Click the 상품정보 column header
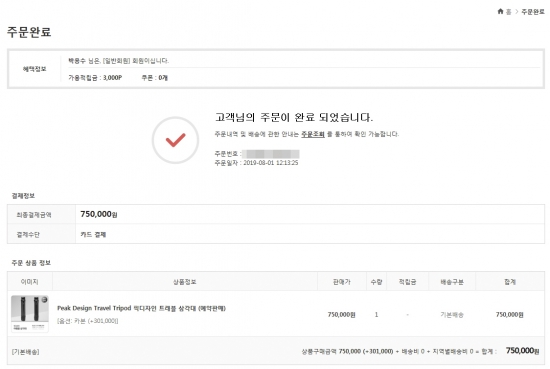This screenshot has height=369, width=550. [185, 282]
